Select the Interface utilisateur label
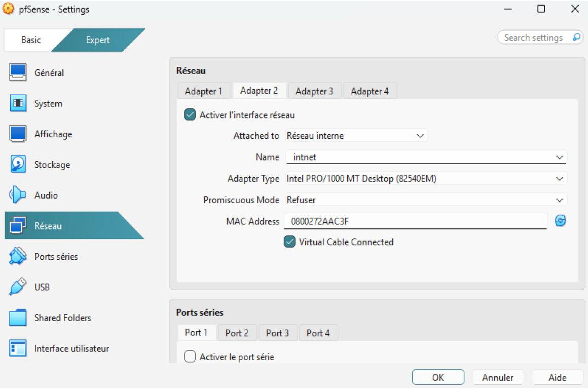 (x=71, y=348)
